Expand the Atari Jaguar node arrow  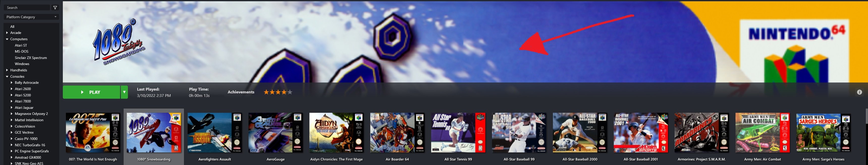11,108
